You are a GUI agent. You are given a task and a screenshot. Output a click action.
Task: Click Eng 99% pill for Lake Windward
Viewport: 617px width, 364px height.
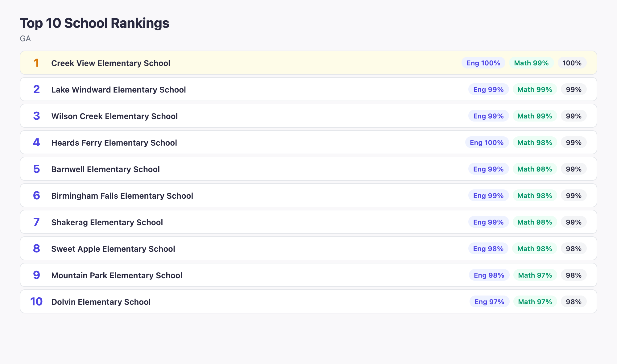pyautogui.click(x=489, y=89)
